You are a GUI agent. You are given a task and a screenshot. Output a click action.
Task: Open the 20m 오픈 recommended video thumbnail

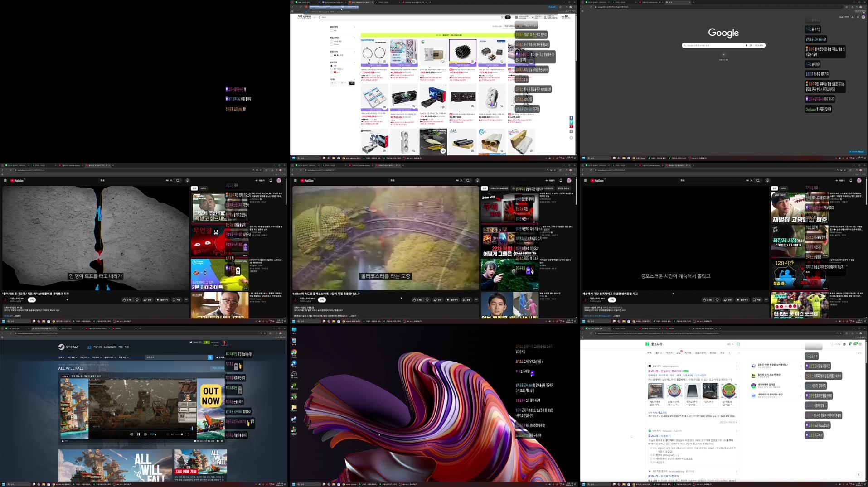coord(510,207)
